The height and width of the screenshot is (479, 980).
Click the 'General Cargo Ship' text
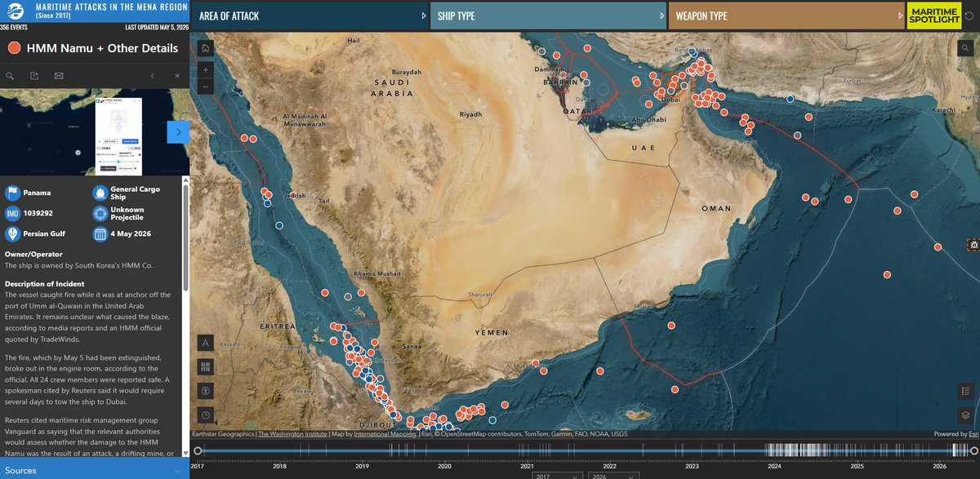(136, 193)
